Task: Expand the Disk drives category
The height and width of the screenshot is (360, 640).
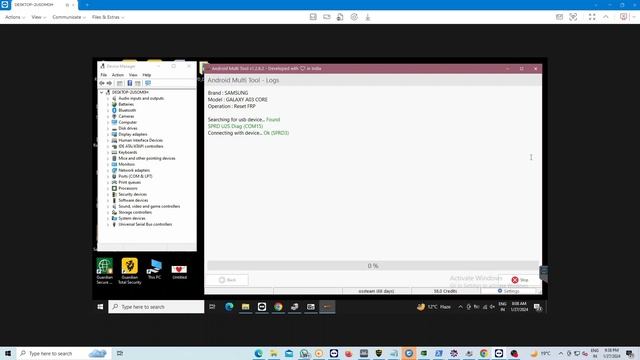Action: [x=108, y=128]
